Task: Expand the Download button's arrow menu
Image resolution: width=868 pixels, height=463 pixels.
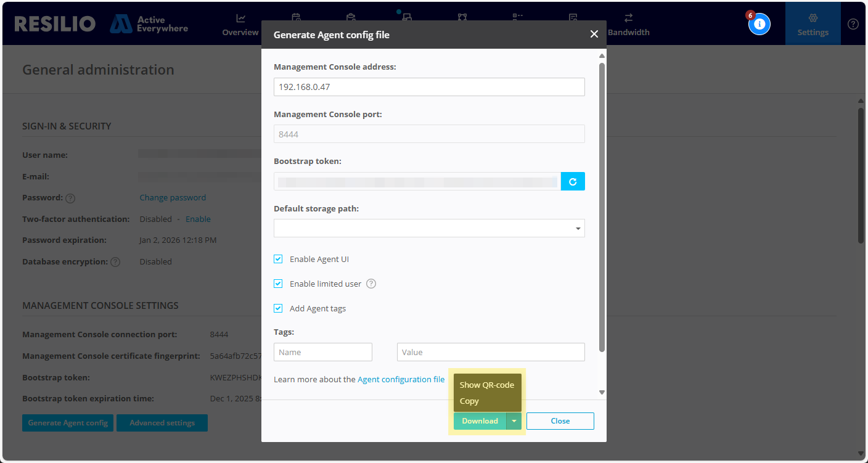Action: click(x=514, y=420)
